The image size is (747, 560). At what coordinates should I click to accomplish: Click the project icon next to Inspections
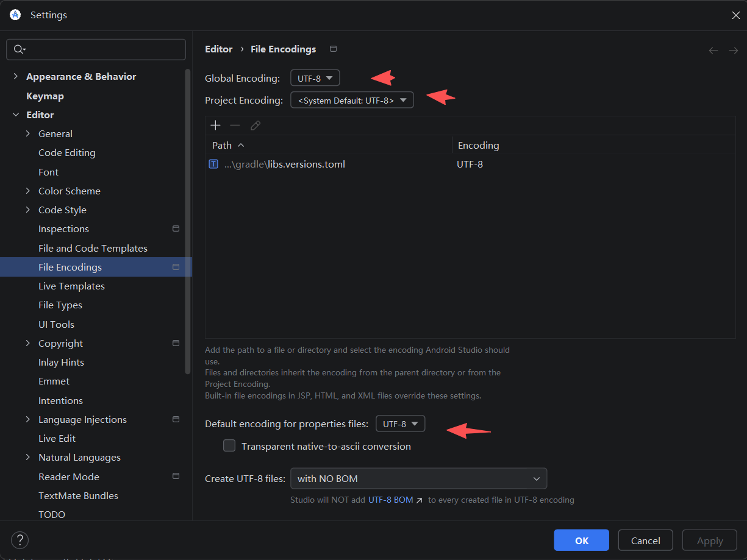176,229
